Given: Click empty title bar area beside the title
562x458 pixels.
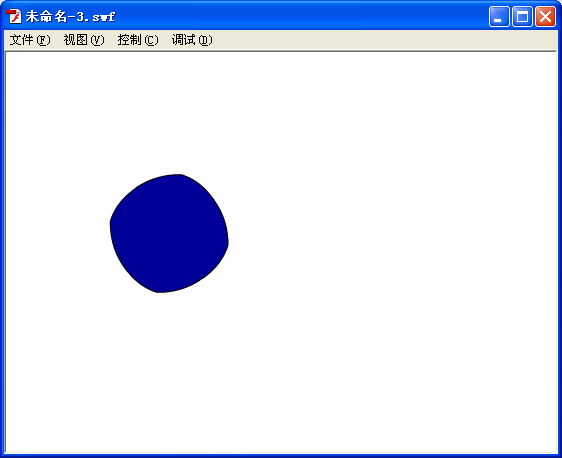Looking at the screenshot, I should coord(301,16).
